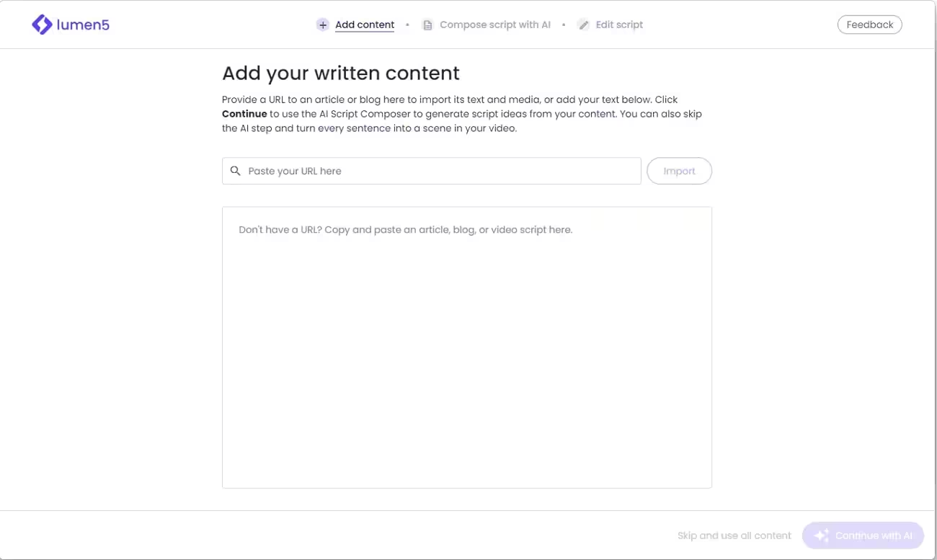Click the instruction paragraph's first line
Image resolution: width=937 pixels, height=560 pixels.
tap(449, 99)
